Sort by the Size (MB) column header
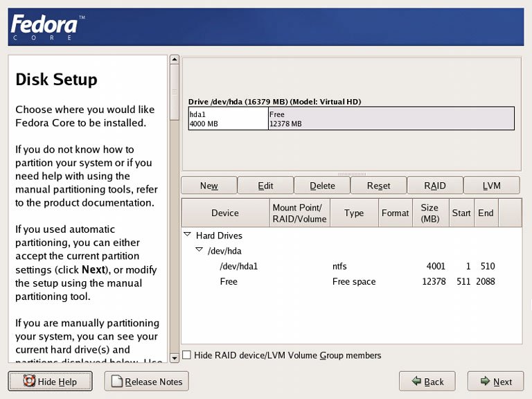The image size is (532, 399). 429,213
